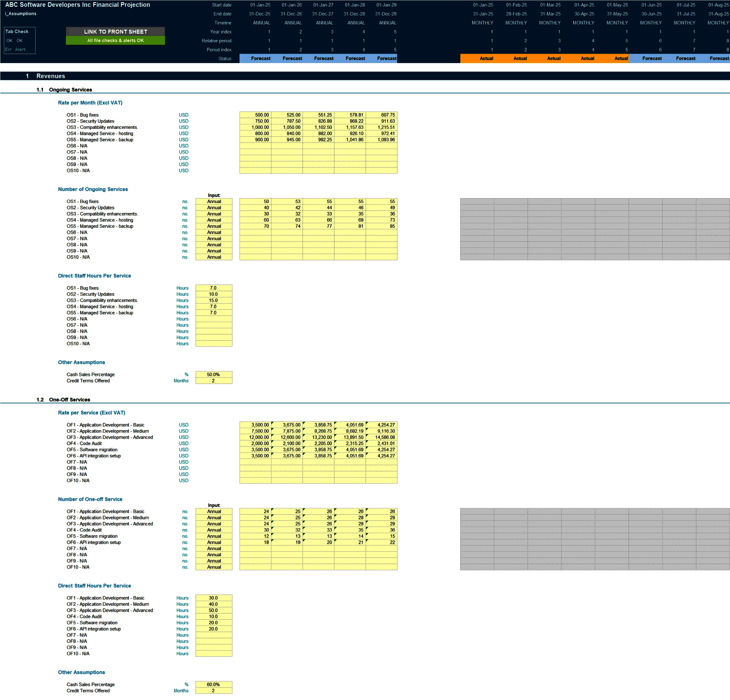Select Ongoing Cash Sales Percentage 50.0%

click(214, 375)
